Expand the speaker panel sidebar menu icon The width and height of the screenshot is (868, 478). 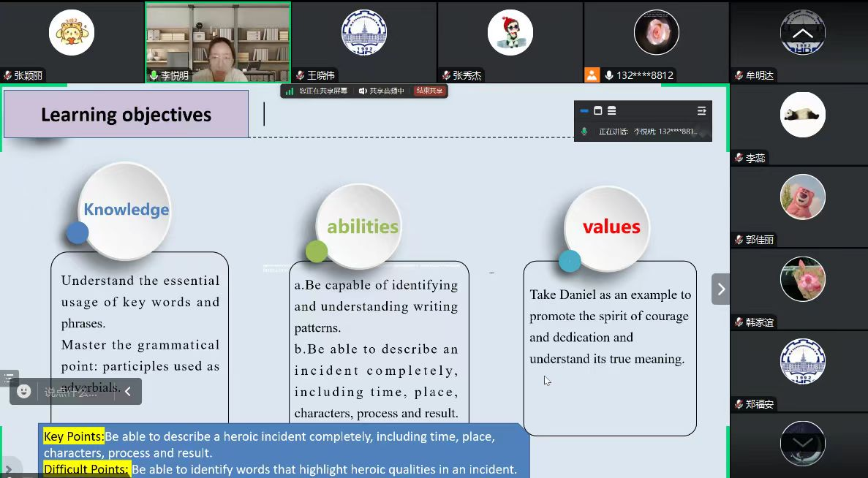701,111
